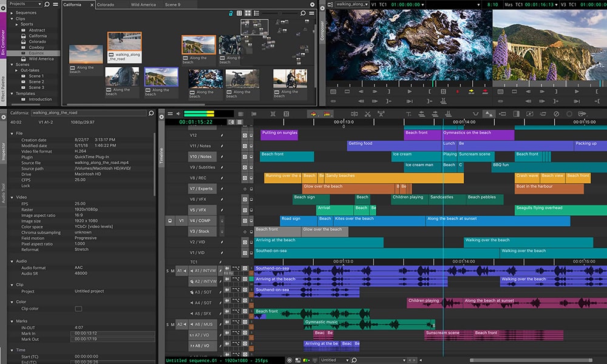Image resolution: width=607 pixels, height=364 pixels.
Task: Toggle the A6 / MUS track selector
Action: tap(203, 324)
